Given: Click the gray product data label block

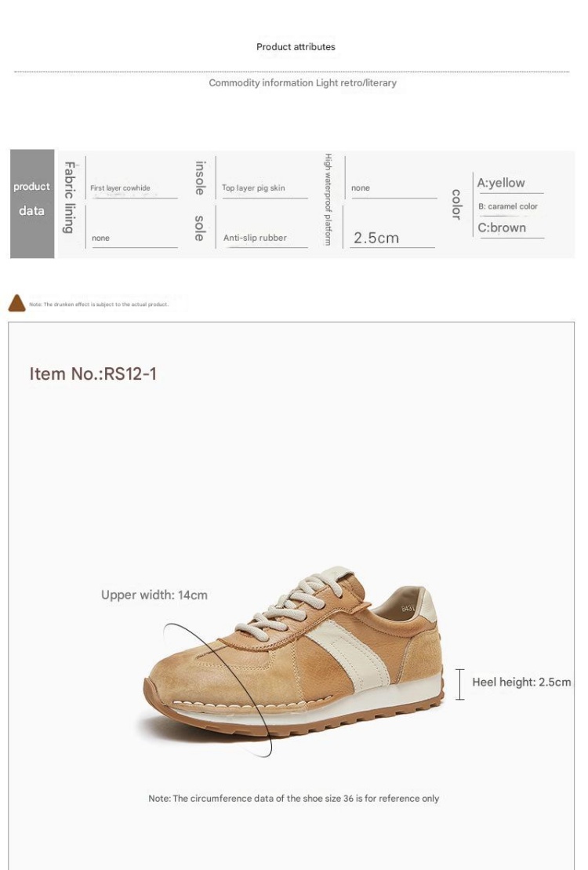Looking at the screenshot, I should click(32, 204).
